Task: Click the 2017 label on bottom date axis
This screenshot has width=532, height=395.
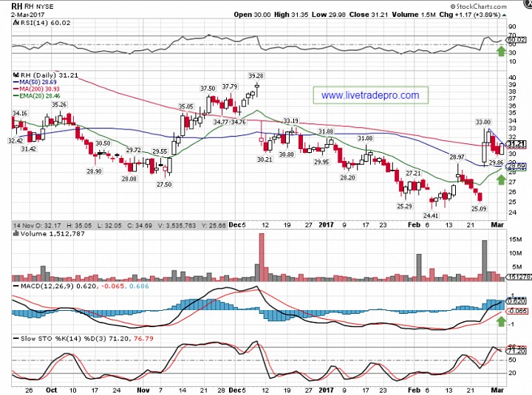Action: [x=326, y=390]
